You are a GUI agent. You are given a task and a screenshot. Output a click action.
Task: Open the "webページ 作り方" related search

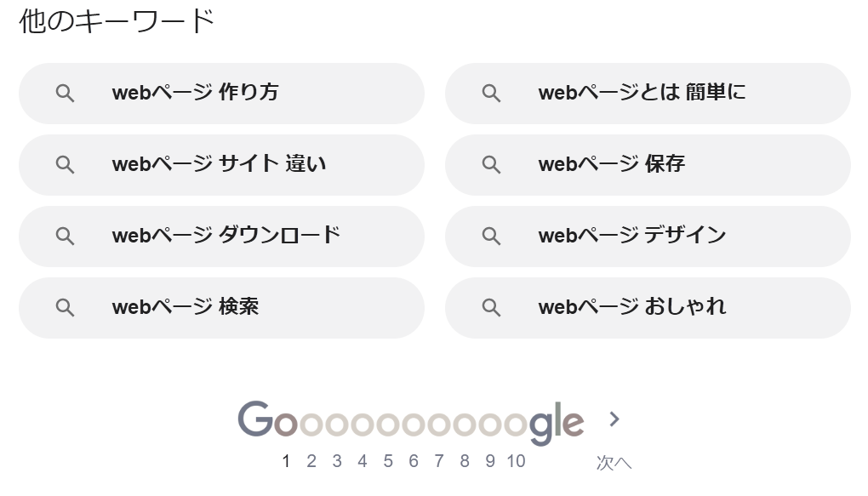195,93
